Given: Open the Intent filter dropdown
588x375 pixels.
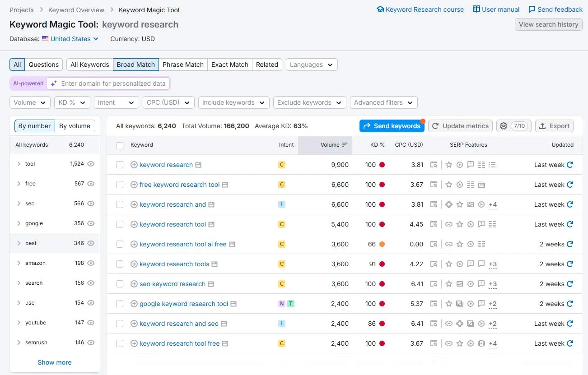Looking at the screenshot, I should (116, 102).
